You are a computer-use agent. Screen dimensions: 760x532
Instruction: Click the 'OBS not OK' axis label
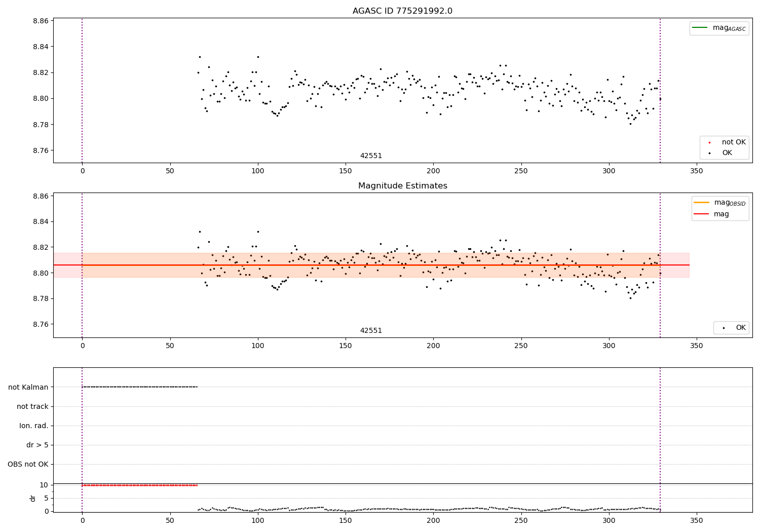28,464
